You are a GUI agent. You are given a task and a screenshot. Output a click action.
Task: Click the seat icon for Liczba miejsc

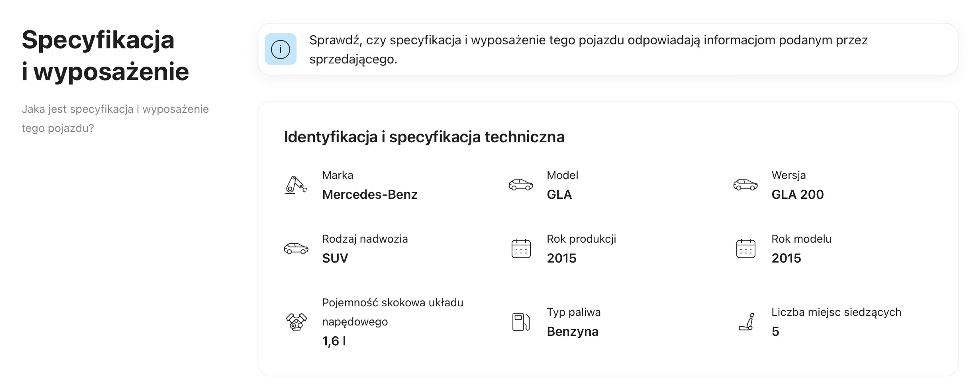746,322
